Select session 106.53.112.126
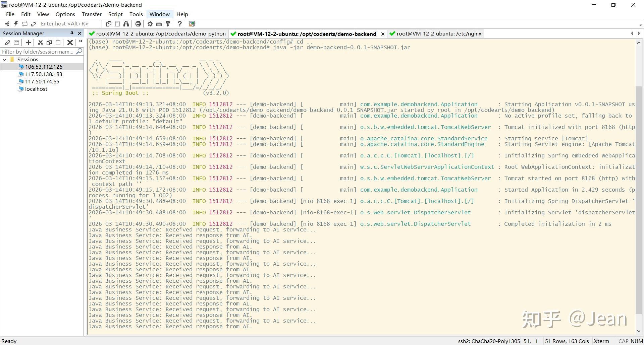 pyautogui.click(x=44, y=67)
